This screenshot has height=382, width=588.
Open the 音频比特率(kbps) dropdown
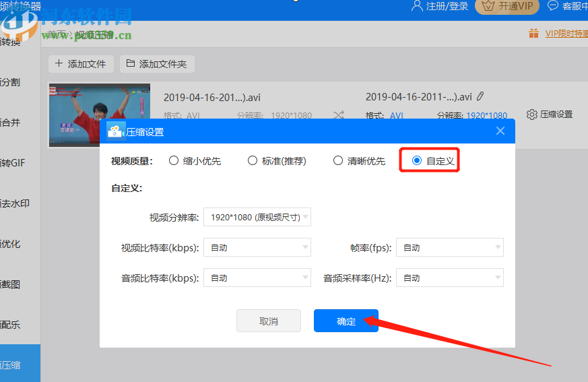pos(257,278)
